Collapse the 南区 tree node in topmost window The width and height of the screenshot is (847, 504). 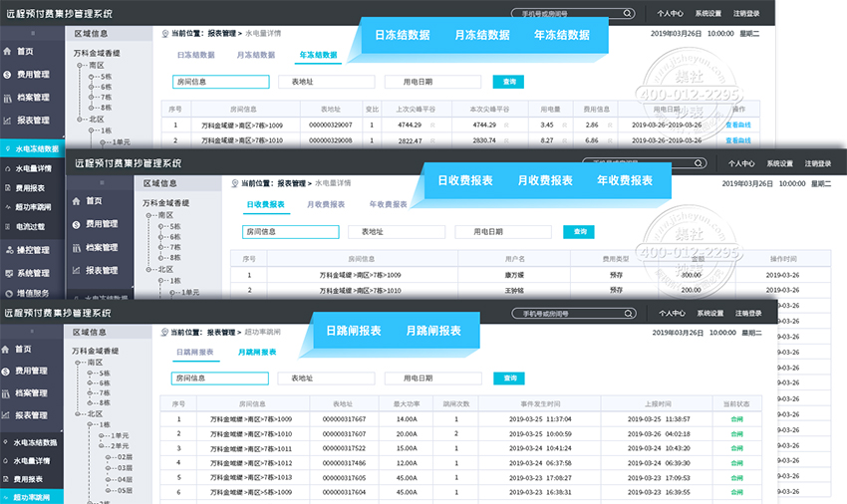coord(82,64)
